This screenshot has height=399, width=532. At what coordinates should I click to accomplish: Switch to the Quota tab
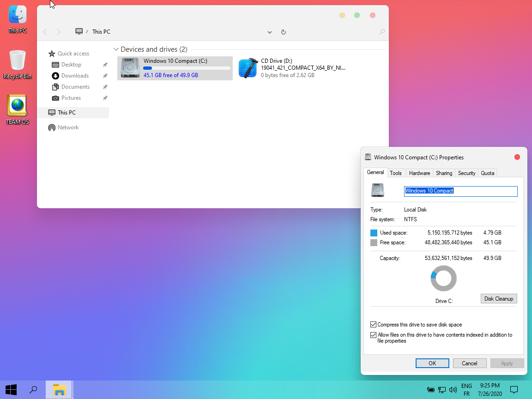[x=488, y=173]
